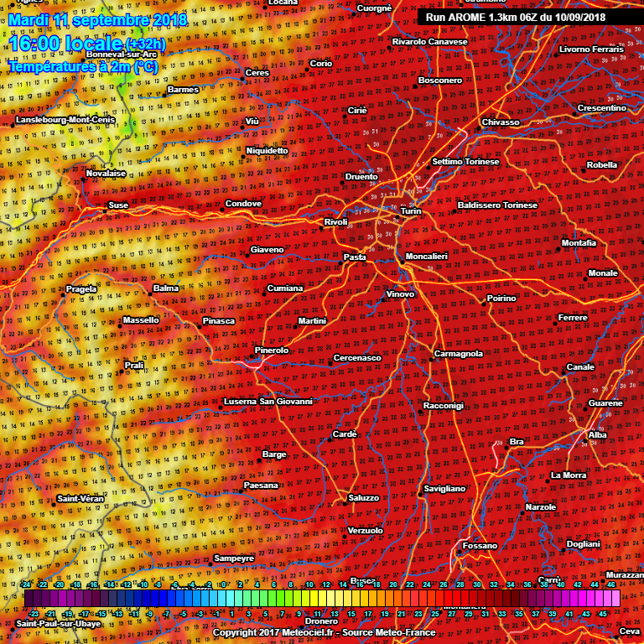Click the Druento town label
Image resolution: width=644 pixels, height=644 pixels.
tap(361, 177)
